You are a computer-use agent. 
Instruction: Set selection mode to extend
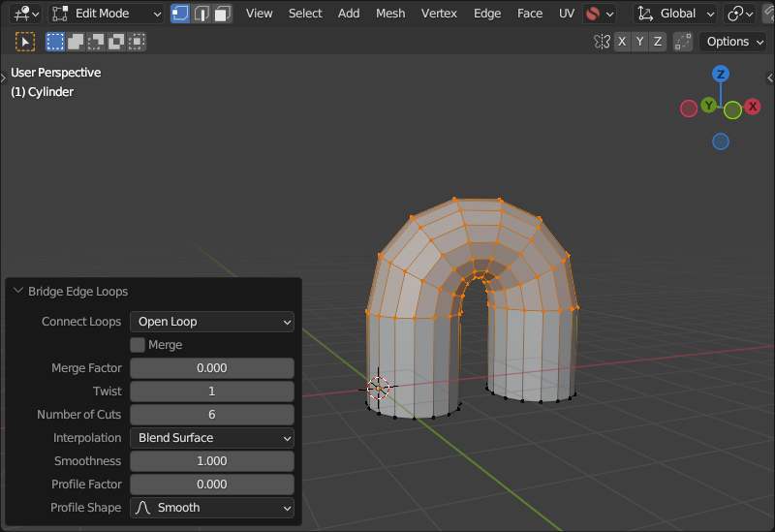(76, 42)
